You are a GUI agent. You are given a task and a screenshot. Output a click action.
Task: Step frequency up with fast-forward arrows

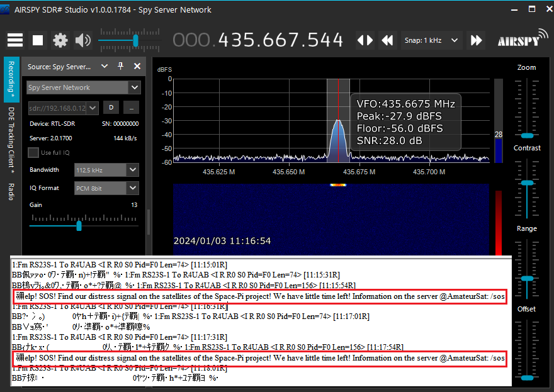click(x=476, y=40)
